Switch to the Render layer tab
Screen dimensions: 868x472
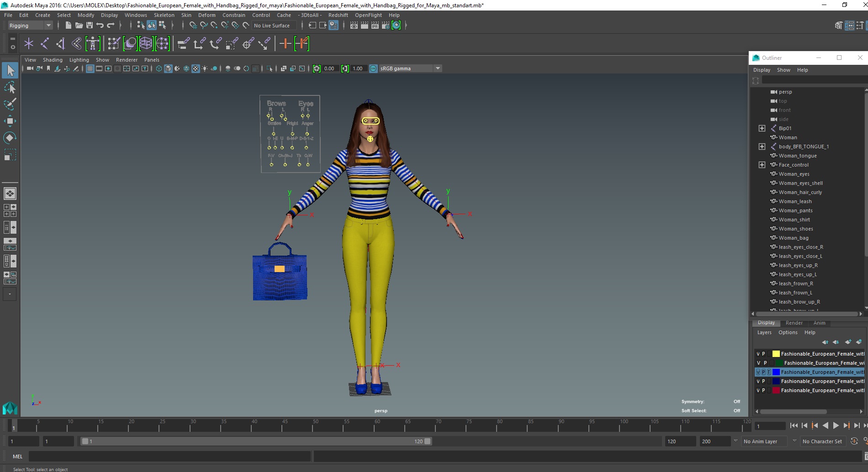(794, 323)
